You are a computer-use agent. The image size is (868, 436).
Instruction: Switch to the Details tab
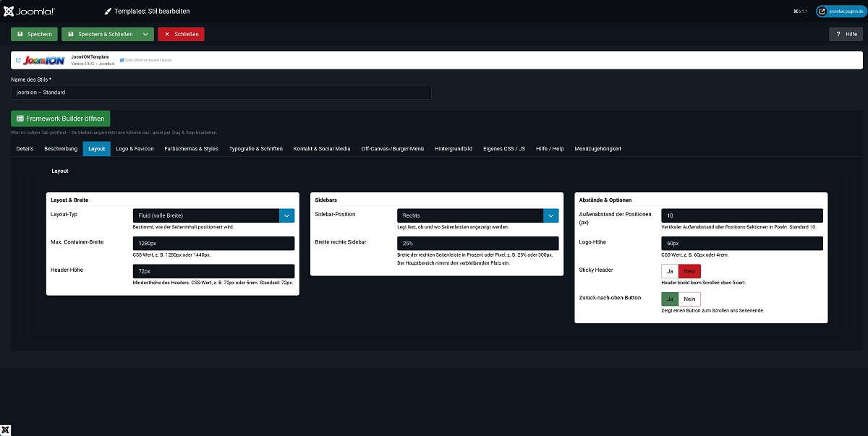coord(25,149)
